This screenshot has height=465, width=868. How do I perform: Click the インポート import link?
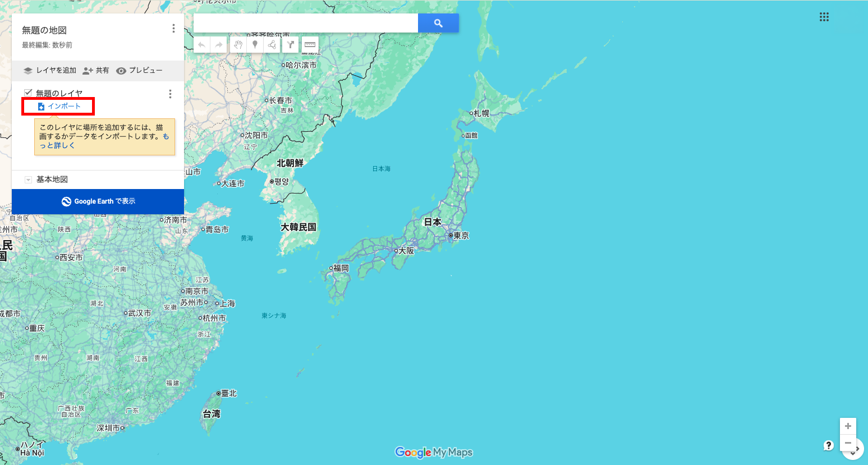(59, 106)
